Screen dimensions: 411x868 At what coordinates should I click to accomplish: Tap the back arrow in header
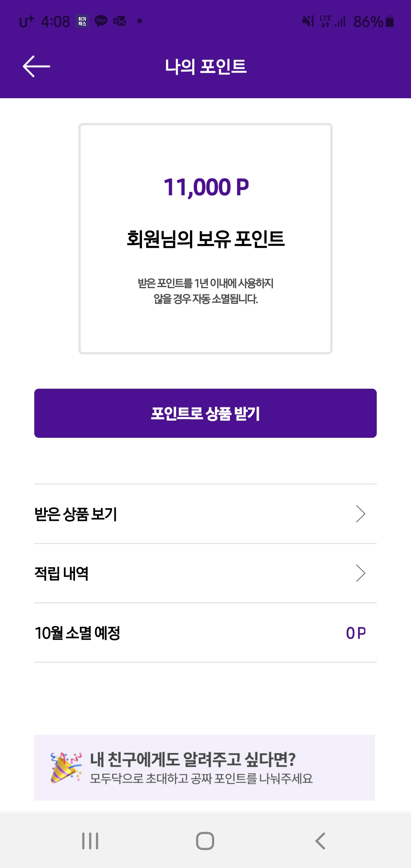point(37,66)
